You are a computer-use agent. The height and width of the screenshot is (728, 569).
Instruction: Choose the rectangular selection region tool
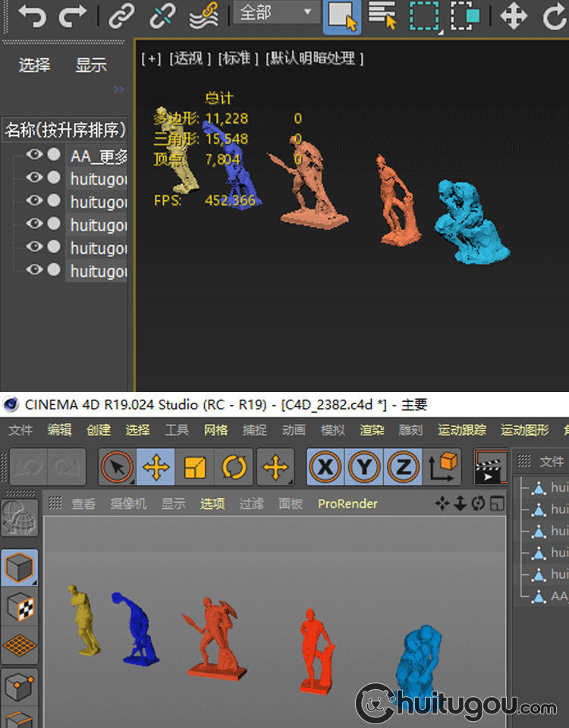click(x=425, y=16)
